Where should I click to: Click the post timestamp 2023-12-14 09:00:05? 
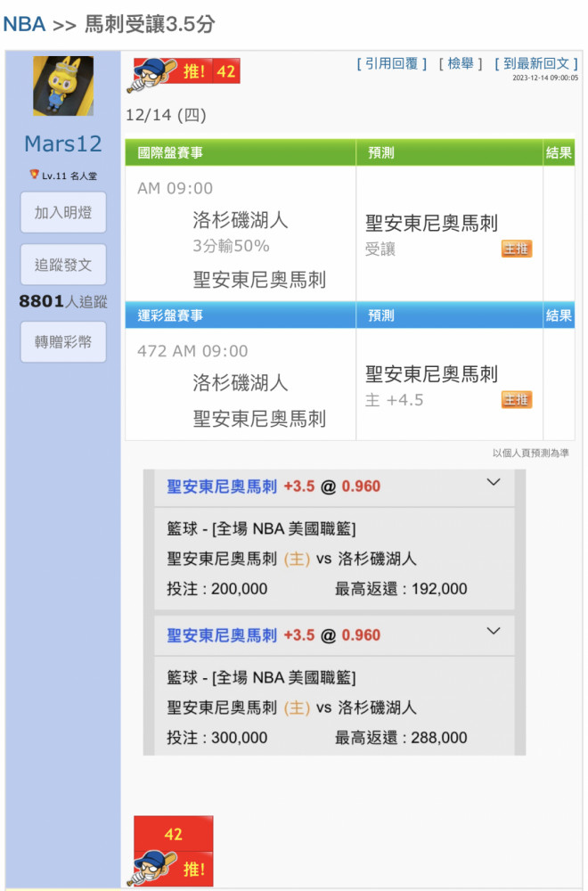coord(545,78)
